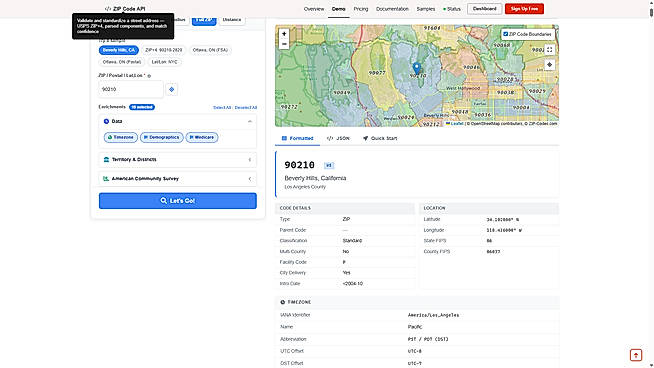Click the ZIP code input field
This screenshot has width=654, height=368.
[131, 89]
